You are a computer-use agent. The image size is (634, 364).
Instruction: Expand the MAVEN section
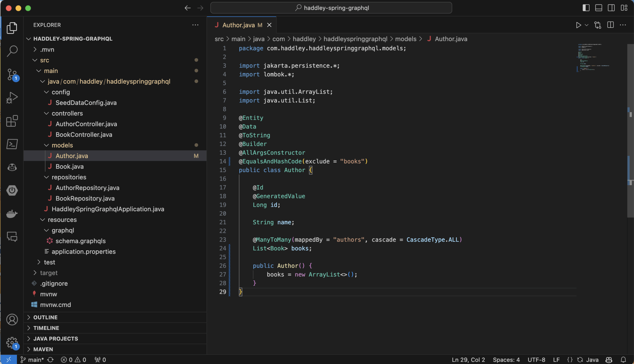[x=43, y=349]
